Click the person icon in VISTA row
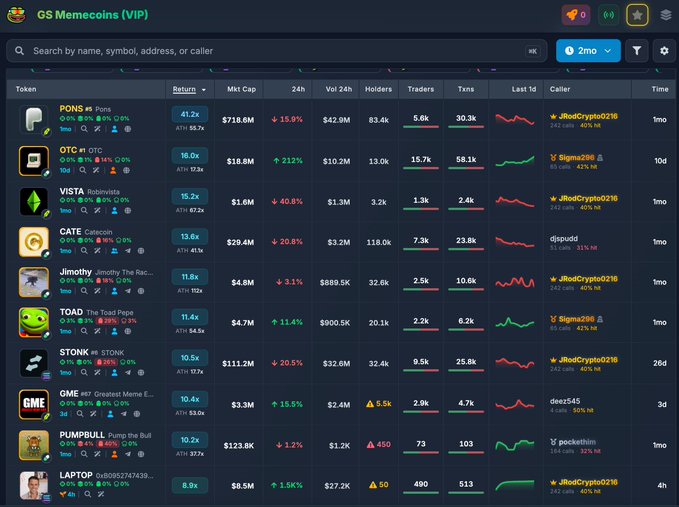The image size is (679, 507). click(x=114, y=210)
